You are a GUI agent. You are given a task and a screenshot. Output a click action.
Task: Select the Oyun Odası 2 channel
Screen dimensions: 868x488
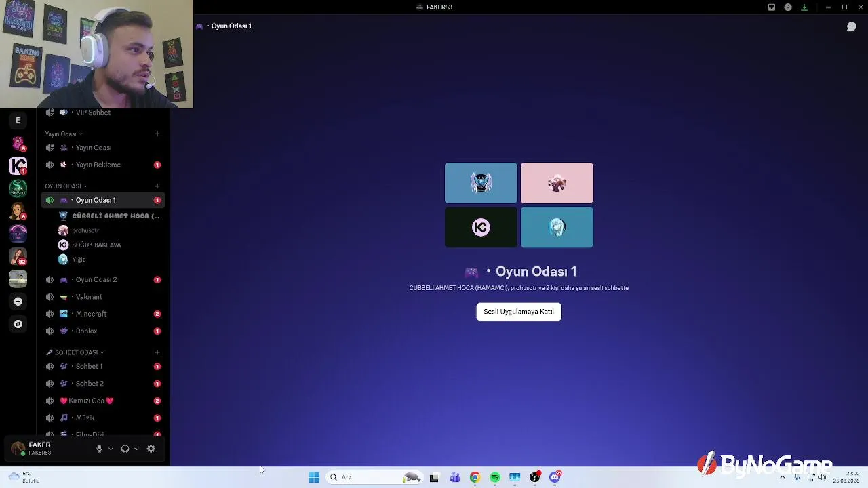(102, 279)
